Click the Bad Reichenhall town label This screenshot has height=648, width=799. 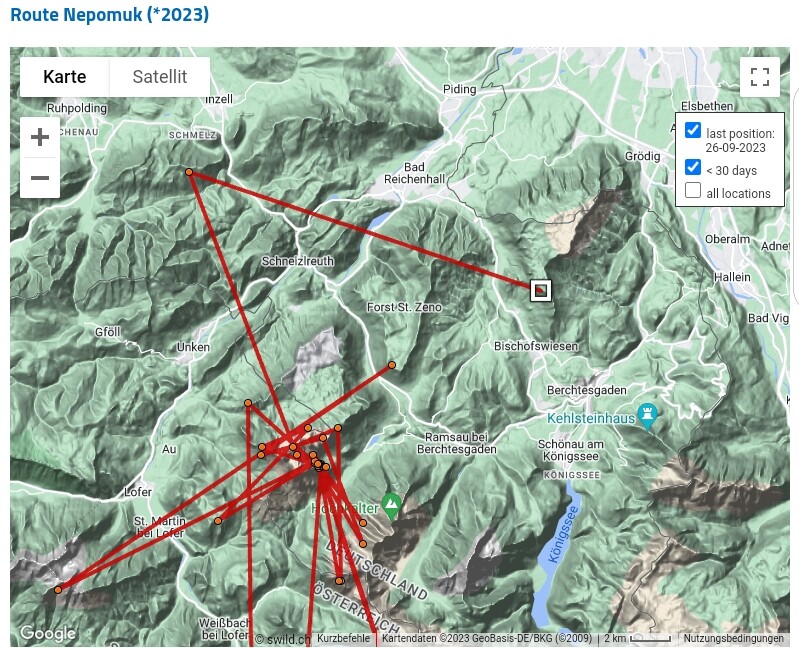(414, 173)
